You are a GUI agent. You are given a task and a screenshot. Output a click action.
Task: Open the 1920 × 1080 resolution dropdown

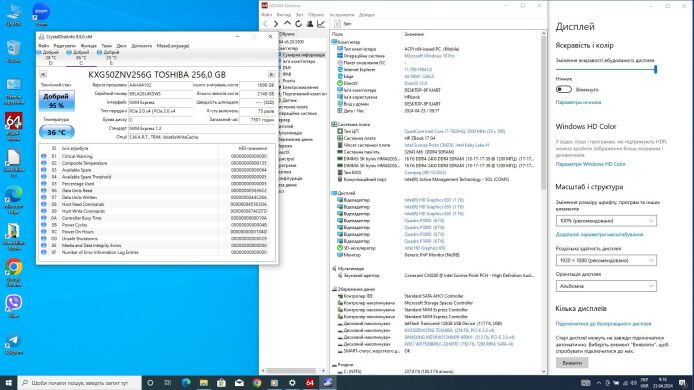pyautogui.click(x=606, y=260)
